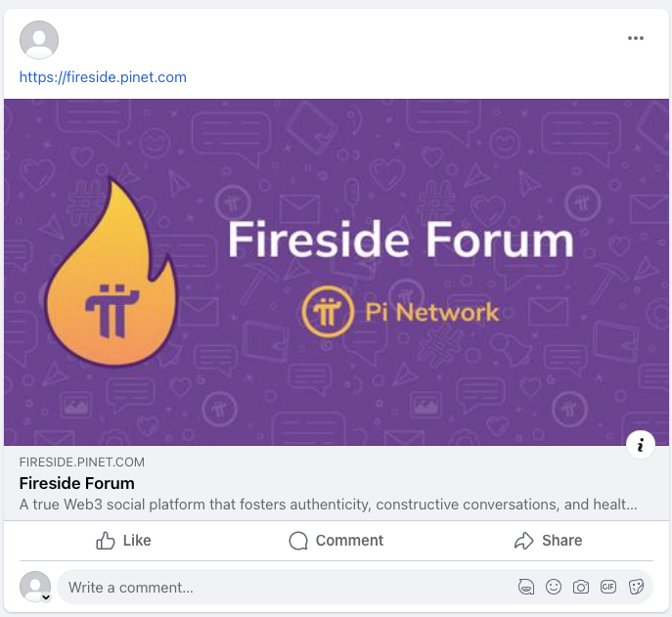Click the Write a comment field
The width and height of the screenshot is (672, 617).
(284, 588)
